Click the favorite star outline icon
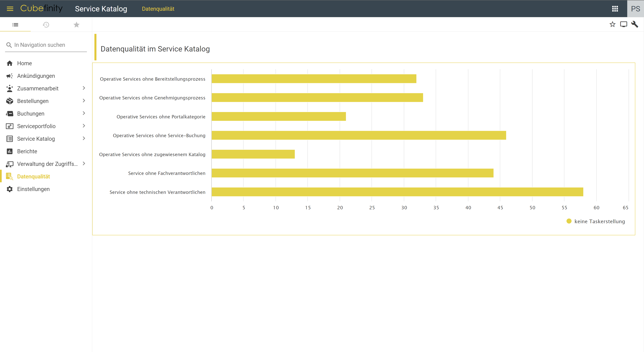 point(612,24)
